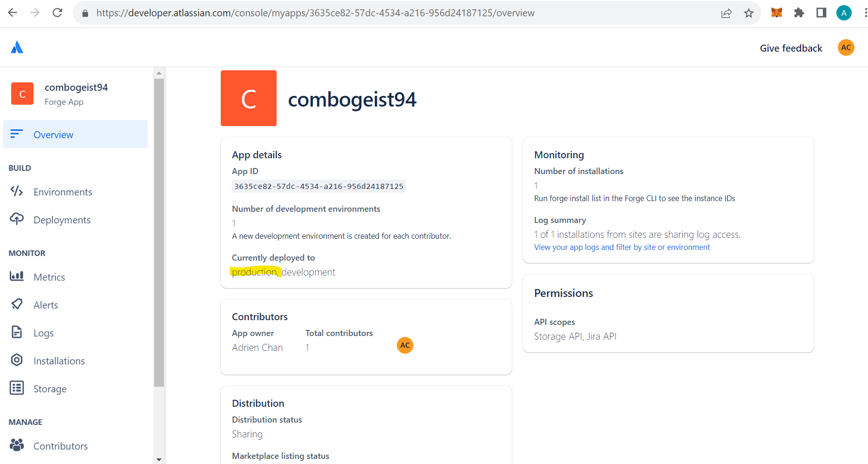Bookmark this page with star icon
The width and height of the screenshot is (868, 464).
(x=749, y=13)
